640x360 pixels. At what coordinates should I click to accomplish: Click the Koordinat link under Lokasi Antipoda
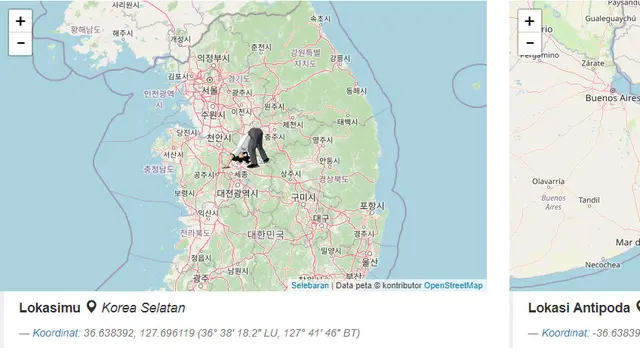click(565, 333)
